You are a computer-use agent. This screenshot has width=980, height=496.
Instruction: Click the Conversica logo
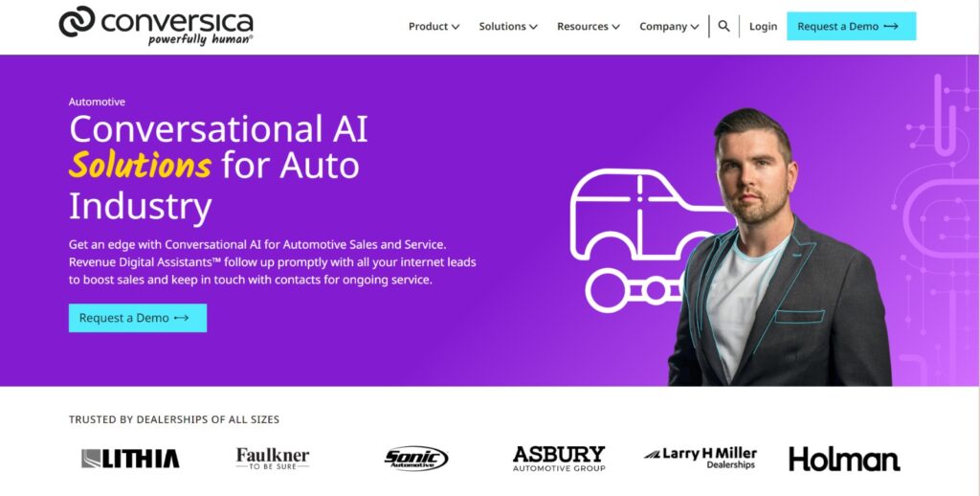pyautogui.click(x=156, y=26)
